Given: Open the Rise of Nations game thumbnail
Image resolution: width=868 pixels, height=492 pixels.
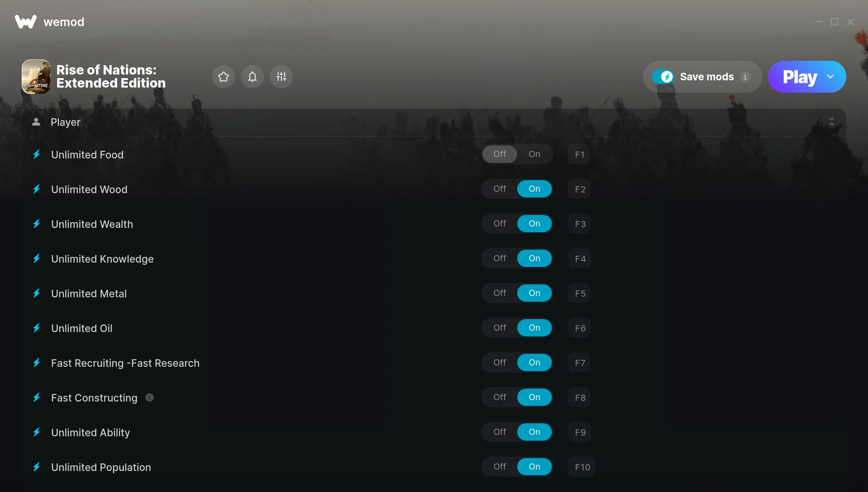Looking at the screenshot, I should point(36,77).
